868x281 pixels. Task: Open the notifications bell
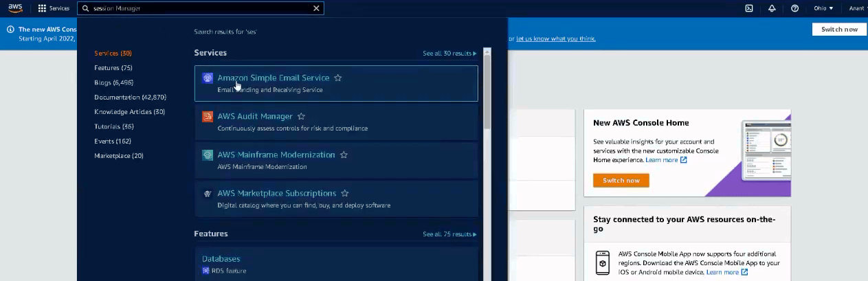click(772, 8)
